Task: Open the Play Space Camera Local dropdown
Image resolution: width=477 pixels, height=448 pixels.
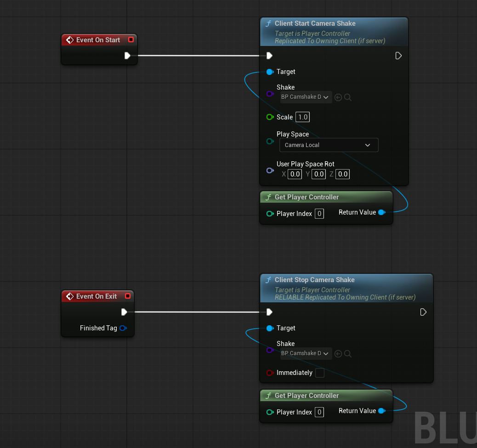Action: pyautogui.click(x=329, y=145)
